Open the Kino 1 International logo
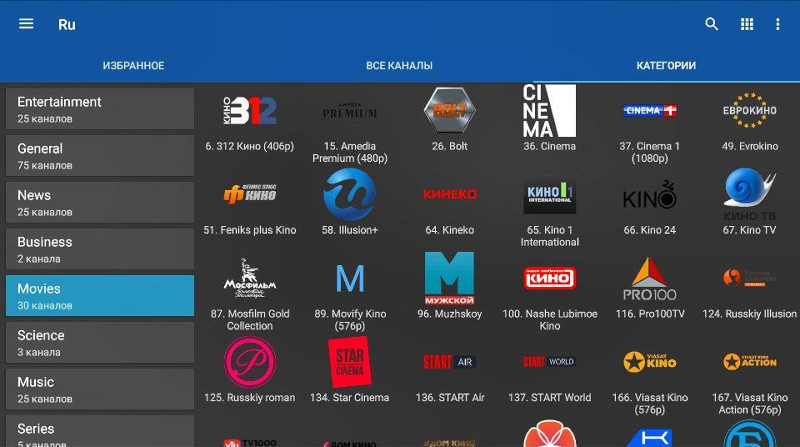Viewport: 800px width, 447px height. coord(549,196)
